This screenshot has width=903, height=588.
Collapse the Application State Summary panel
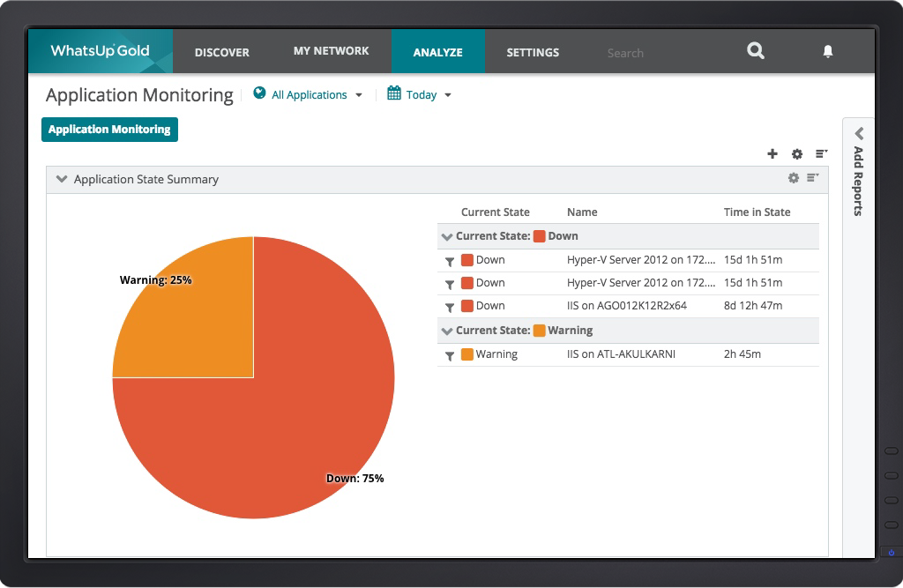(62, 179)
